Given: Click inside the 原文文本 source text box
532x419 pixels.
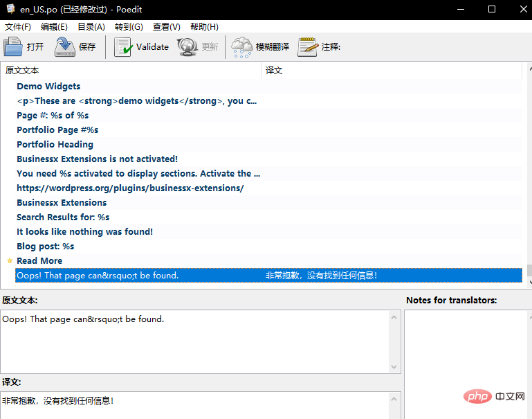Looking at the screenshot, I should coord(195,341).
